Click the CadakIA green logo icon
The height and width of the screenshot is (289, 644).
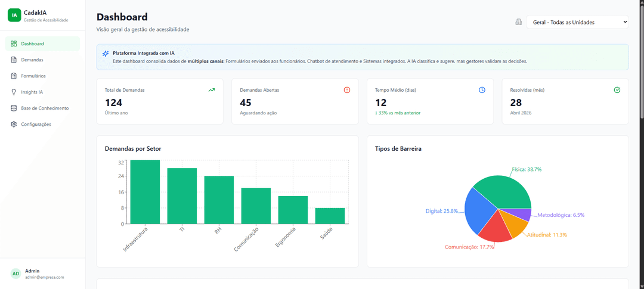click(14, 15)
